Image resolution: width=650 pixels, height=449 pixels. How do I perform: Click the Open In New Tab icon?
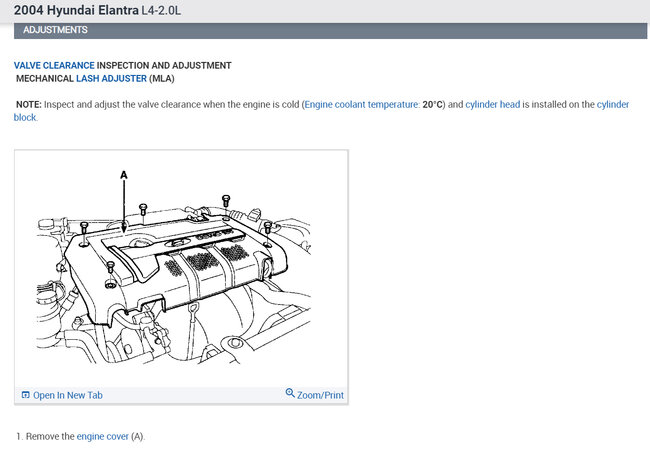[x=25, y=395]
